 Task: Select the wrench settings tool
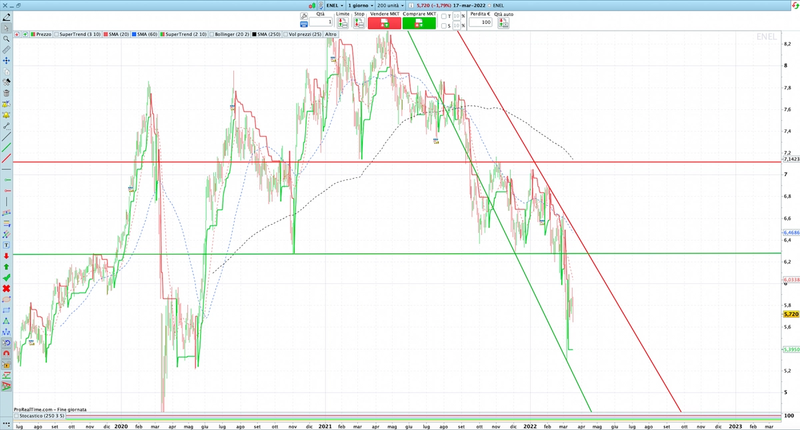6,125
